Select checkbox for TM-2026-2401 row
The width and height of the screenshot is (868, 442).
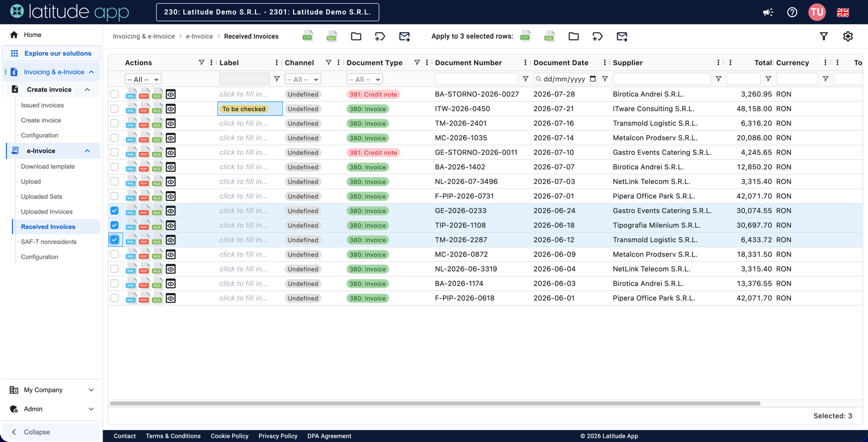tap(115, 123)
